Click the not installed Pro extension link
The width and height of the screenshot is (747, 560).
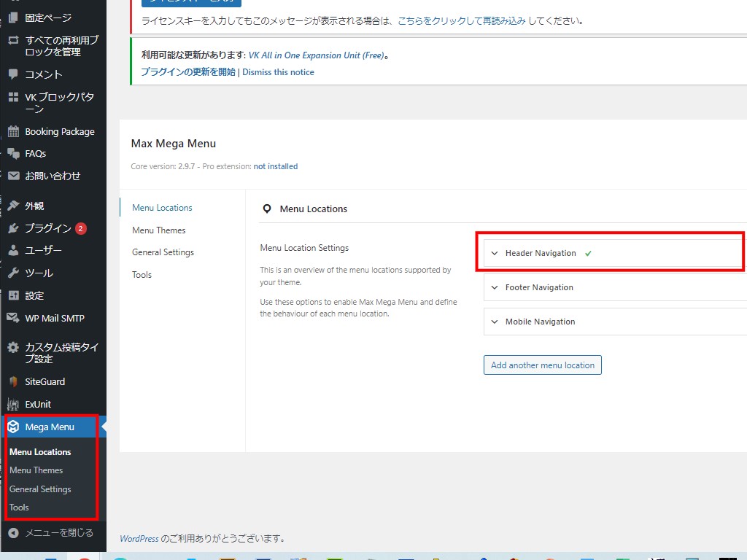276,166
